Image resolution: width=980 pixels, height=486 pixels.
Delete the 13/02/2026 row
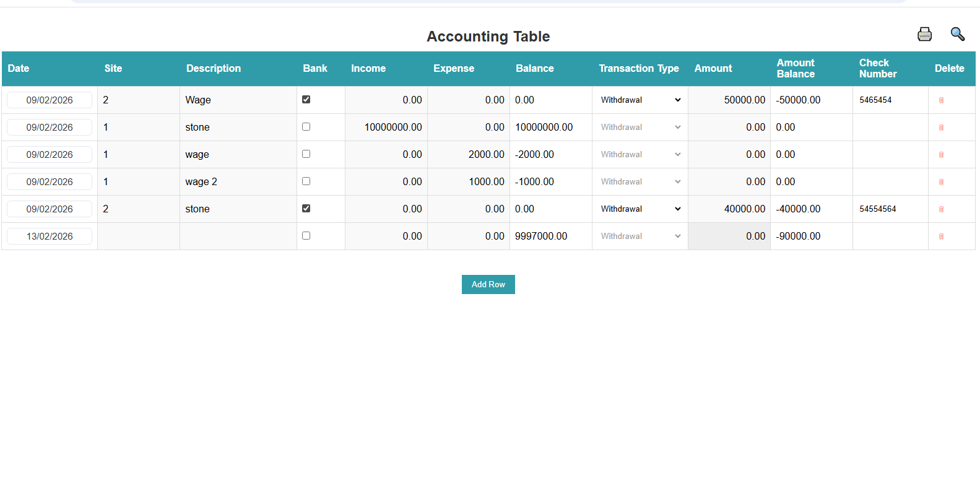(941, 236)
